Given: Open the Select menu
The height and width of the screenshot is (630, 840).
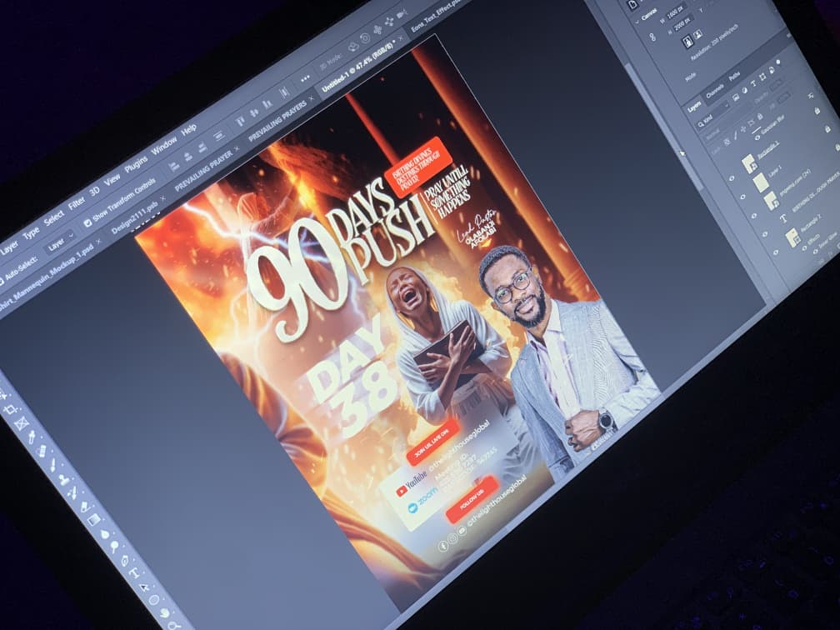Looking at the screenshot, I should 53,218.
